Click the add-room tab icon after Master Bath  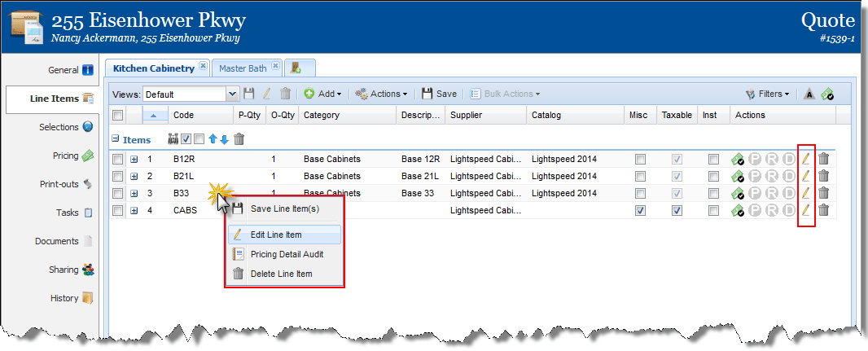(296, 68)
